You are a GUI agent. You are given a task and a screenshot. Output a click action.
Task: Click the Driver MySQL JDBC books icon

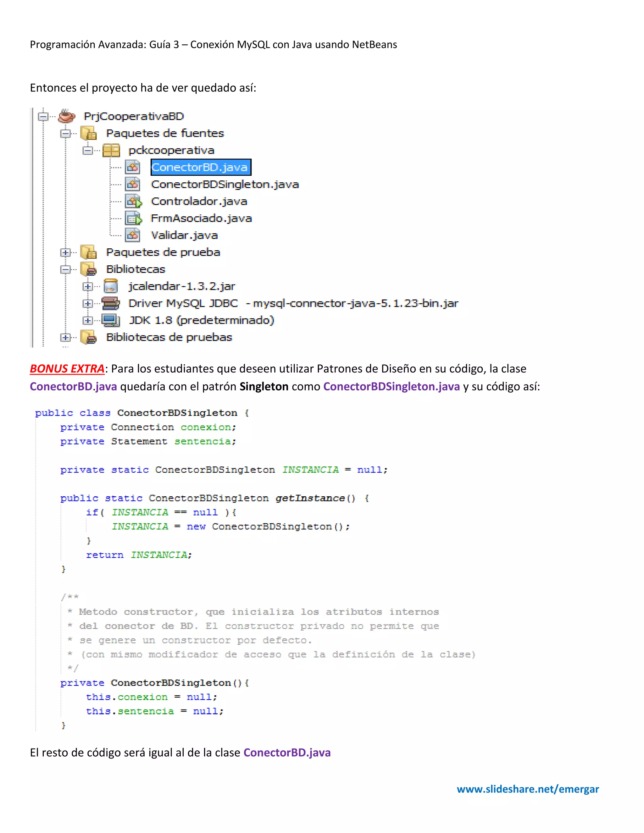(111, 303)
